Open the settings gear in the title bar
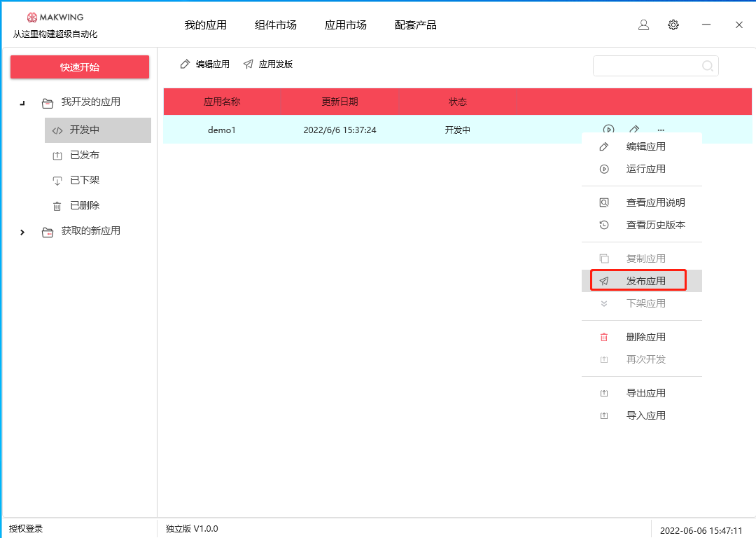Image resolution: width=756 pixels, height=538 pixels. tap(673, 25)
